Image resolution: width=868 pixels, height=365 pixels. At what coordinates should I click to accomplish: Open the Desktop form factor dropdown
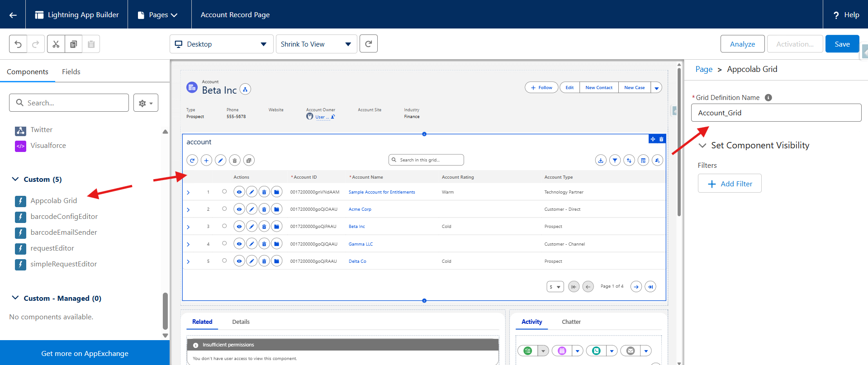[x=222, y=44]
